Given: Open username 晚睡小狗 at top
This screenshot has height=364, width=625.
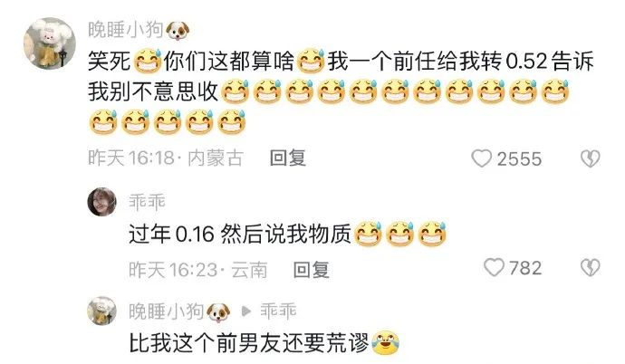Looking at the screenshot, I should (126, 30).
